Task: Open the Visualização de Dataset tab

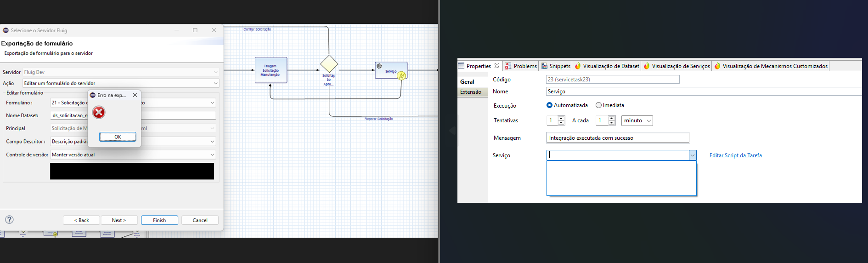Action: (607, 66)
